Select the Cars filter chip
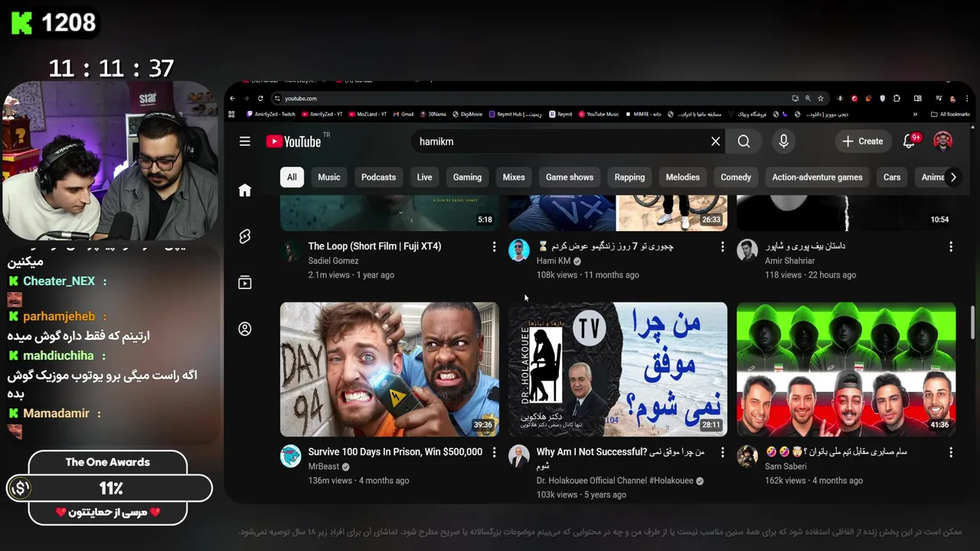Image resolution: width=980 pixels, height=551 pixels. (x=892, y=177)
